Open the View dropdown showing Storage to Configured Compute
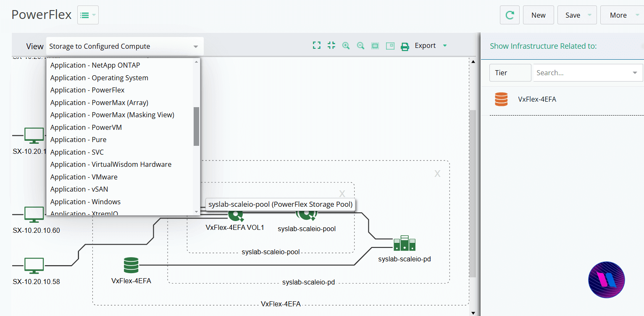 point(125,46)
